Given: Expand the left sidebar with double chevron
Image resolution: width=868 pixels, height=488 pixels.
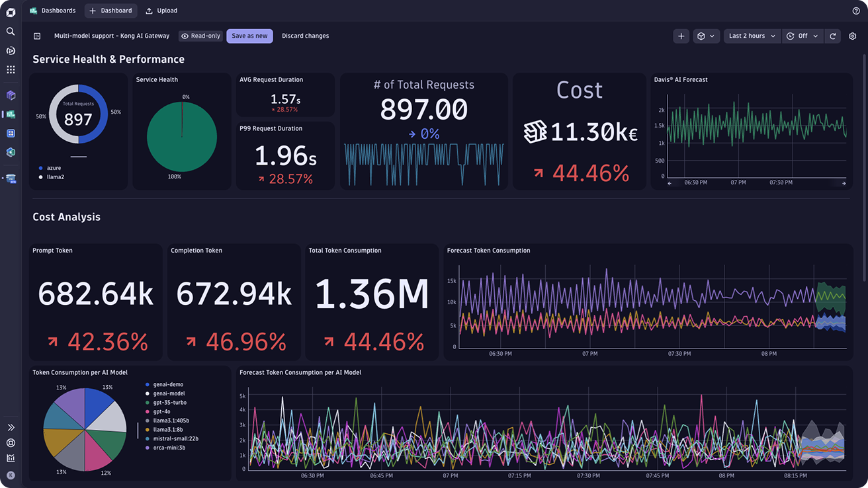Looking at the screenshot, I should coord(11,428).
